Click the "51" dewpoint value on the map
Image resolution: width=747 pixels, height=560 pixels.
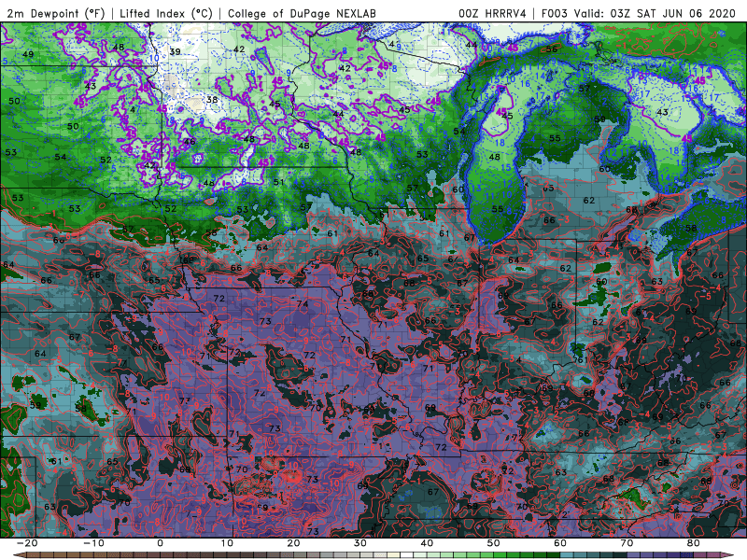pos(278,182)
